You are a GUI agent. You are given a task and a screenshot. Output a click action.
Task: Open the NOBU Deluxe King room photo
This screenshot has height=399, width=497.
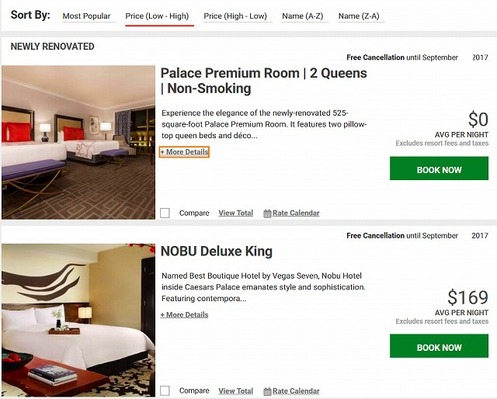click(78, 320)
